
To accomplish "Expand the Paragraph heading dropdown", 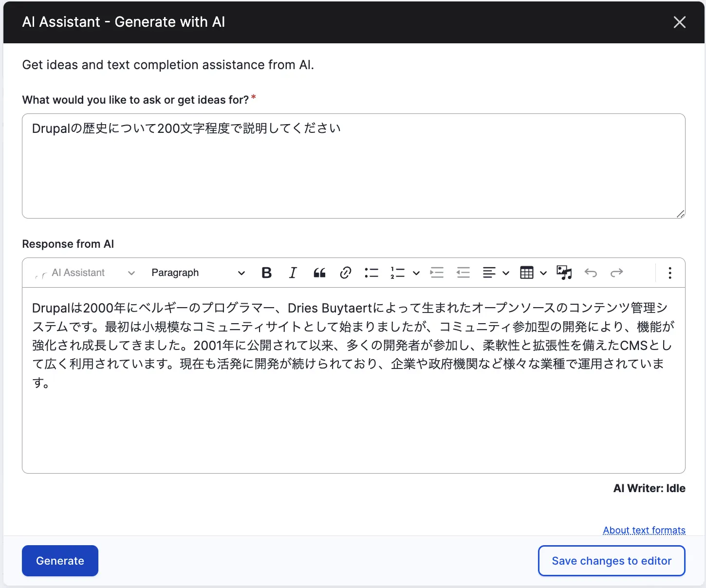I will (x=198, y=273).
